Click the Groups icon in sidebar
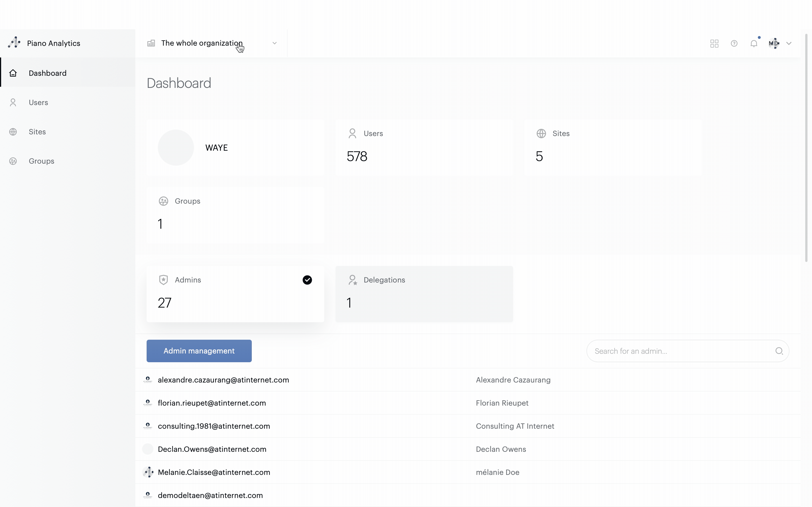 point(13,161)
